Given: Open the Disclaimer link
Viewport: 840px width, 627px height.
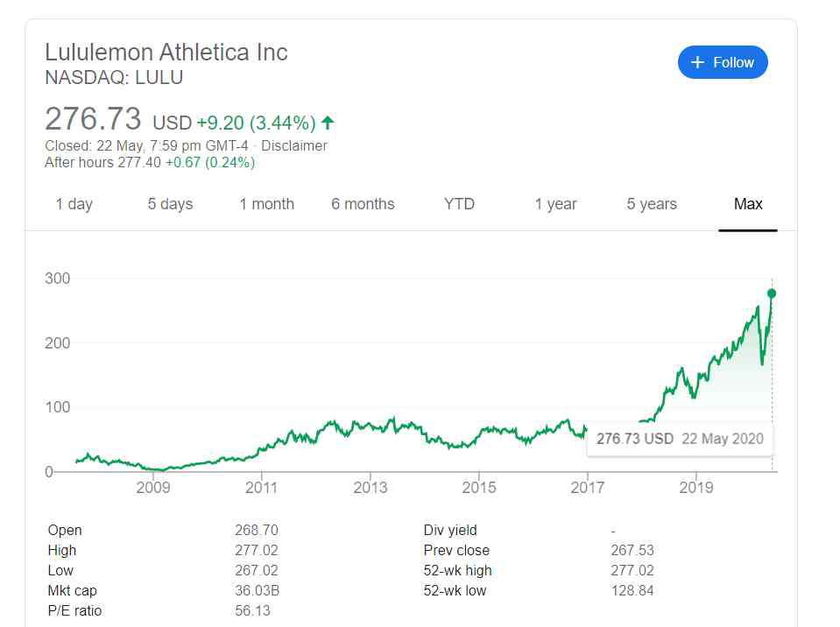Looking at the screenshot, I should tap(294, 146).
